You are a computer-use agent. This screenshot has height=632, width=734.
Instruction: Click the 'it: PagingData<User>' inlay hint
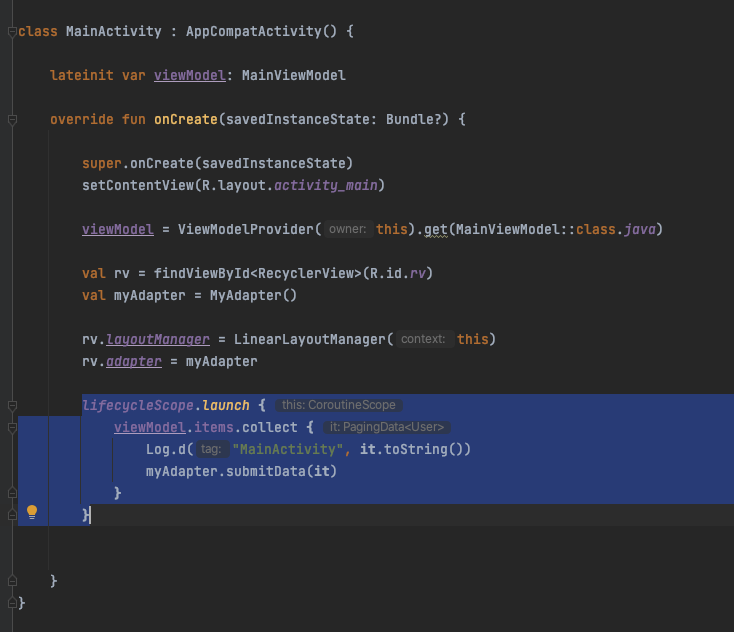[x=387, y=427]
